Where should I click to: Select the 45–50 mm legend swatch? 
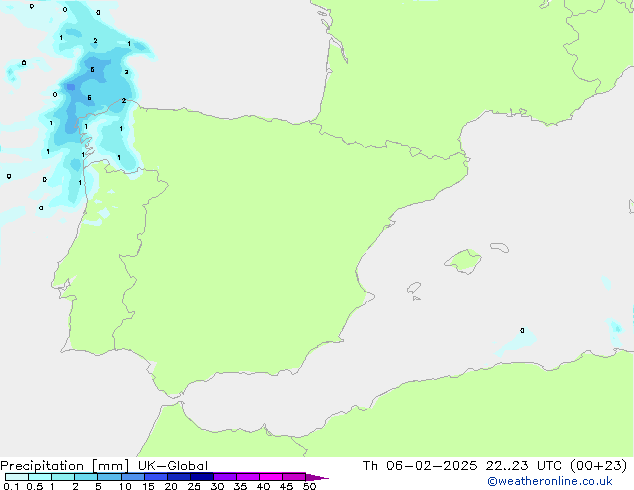(x=294, y=477)
